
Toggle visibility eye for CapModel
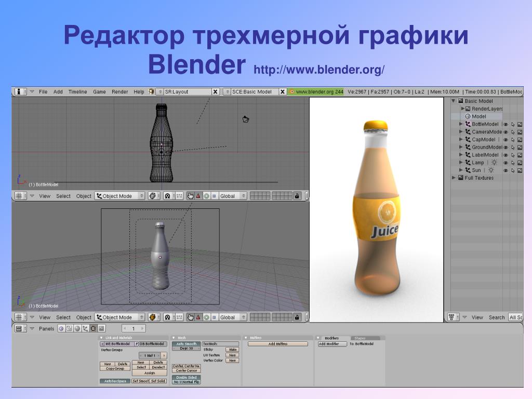pos(506,140)
